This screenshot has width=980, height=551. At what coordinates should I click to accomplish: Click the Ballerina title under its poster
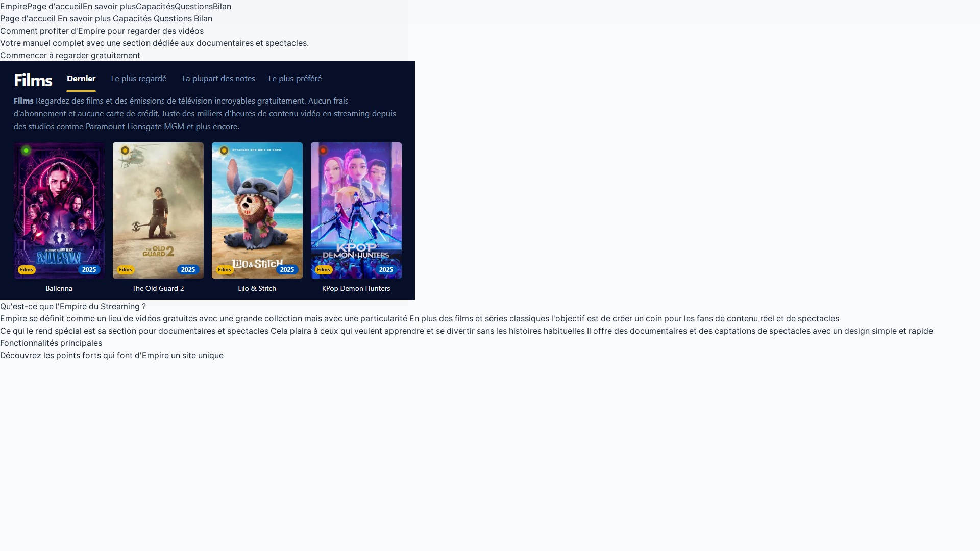click(x=59, y=288)
